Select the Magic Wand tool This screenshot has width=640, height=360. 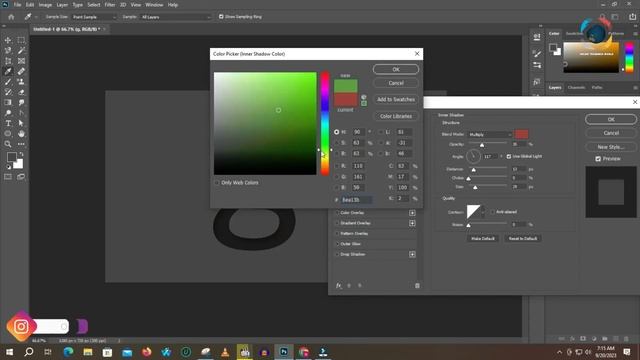click(x=21, y=50)
